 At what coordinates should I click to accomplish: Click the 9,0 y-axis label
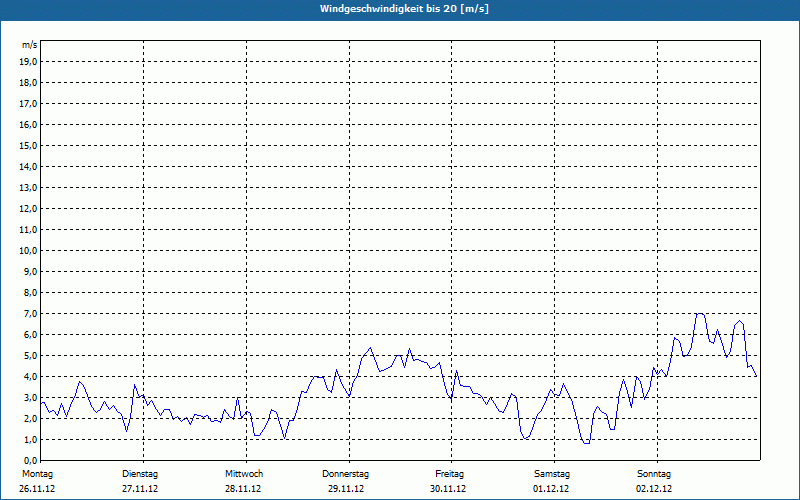30,271
